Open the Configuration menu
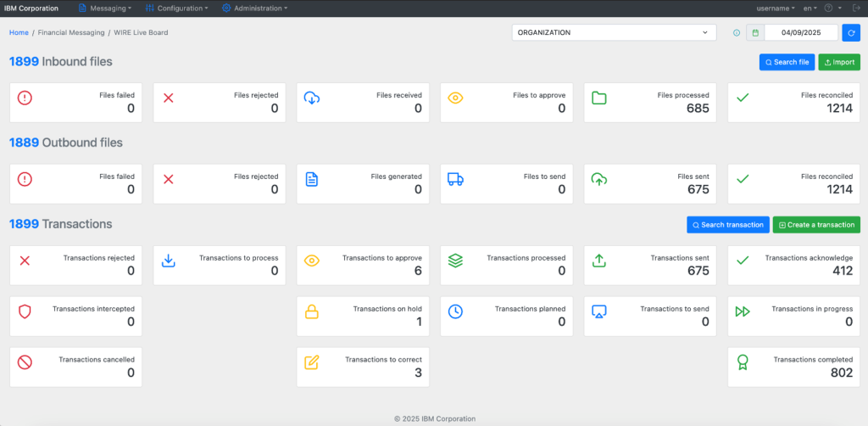This screenshot has height=426, width=868. (x=176, y=8)
